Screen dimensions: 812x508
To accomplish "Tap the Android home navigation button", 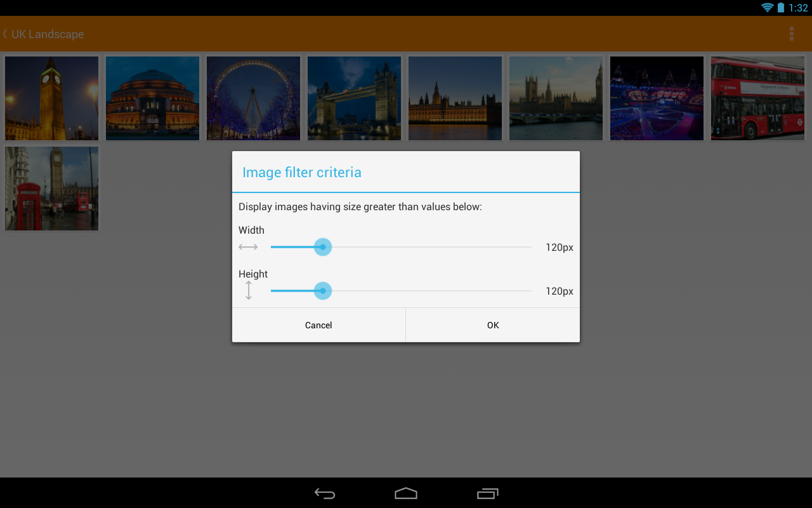I will click(406, 493).
